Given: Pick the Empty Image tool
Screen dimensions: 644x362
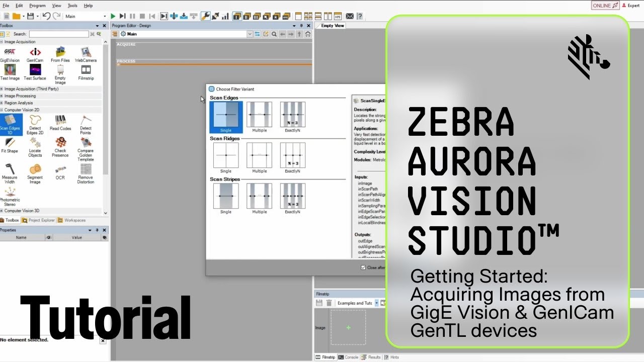Looking at the screenshot, I should (60, 74).
